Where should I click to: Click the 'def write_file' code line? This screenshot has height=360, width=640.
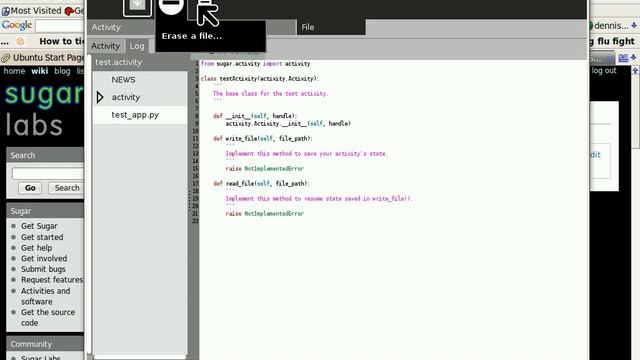pyautogui.click(x=262, y=139)
